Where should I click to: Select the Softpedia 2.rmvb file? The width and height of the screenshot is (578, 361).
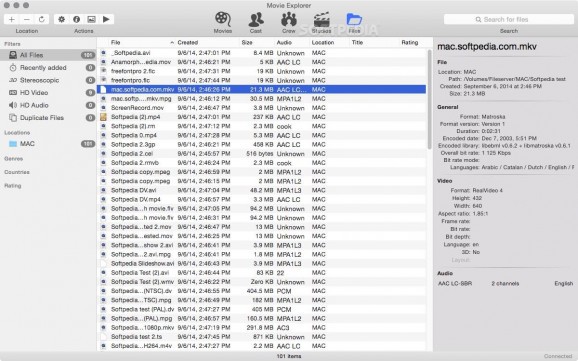point(261,163)
